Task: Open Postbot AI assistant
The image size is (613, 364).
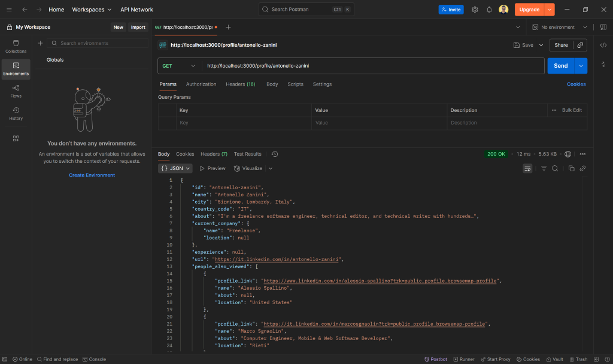Action: [435, 359]
